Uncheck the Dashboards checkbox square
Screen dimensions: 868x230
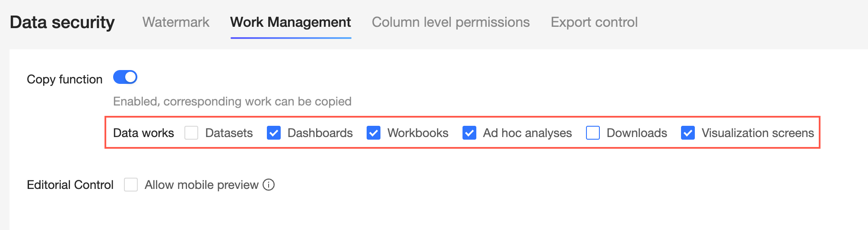pos(274,133)
